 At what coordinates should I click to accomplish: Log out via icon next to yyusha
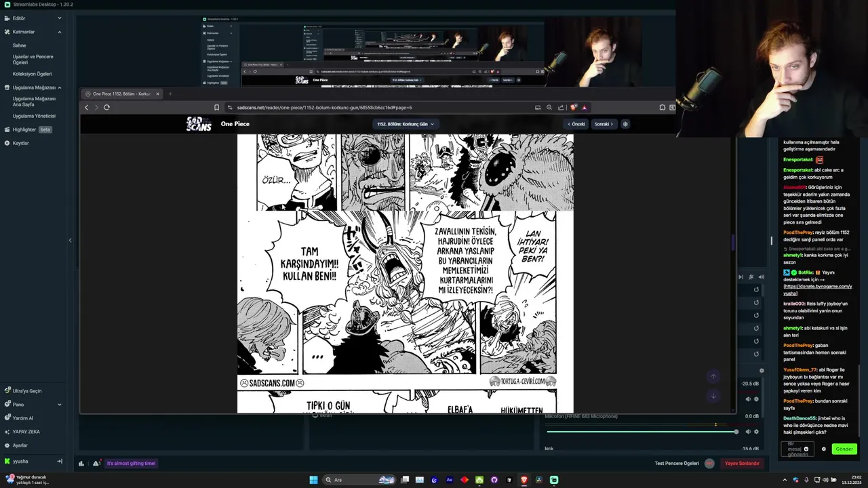pyautogui.click(x=60, y=461)
